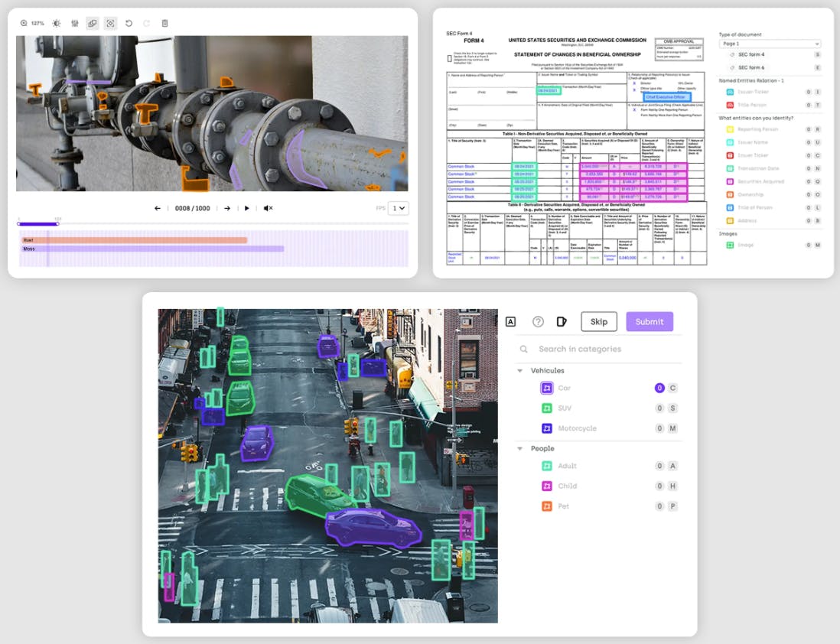This screenshot has height=644, width=840.
Task: Collapse the People category group
Action: coord(519,448)
